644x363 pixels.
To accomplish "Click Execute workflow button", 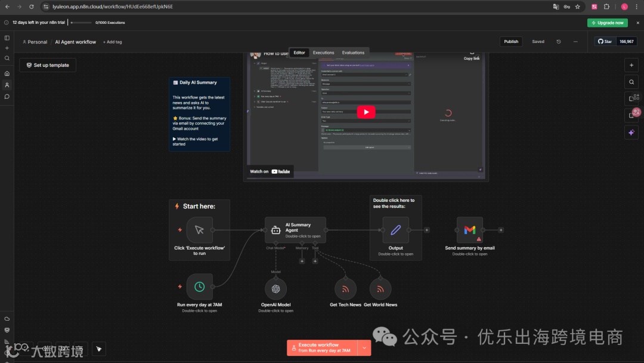I will click(x=322, y=348).
